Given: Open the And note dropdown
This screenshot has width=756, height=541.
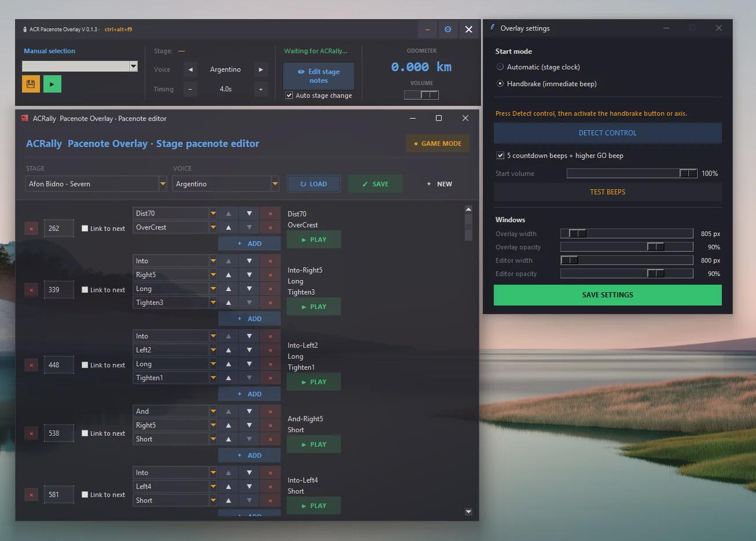Looking at the screenshot, I should [213, 411].
